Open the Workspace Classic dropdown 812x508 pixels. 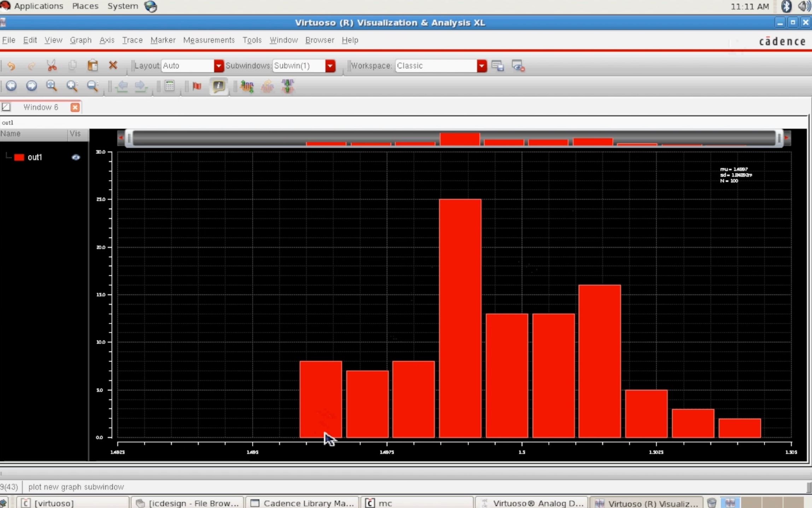pyautogui.click(x=481, y=66)
